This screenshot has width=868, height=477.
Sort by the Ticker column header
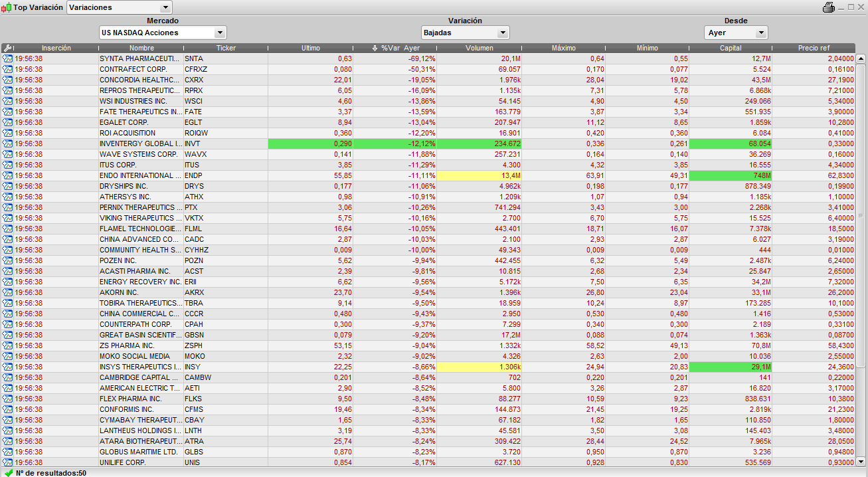click(226, 48)
